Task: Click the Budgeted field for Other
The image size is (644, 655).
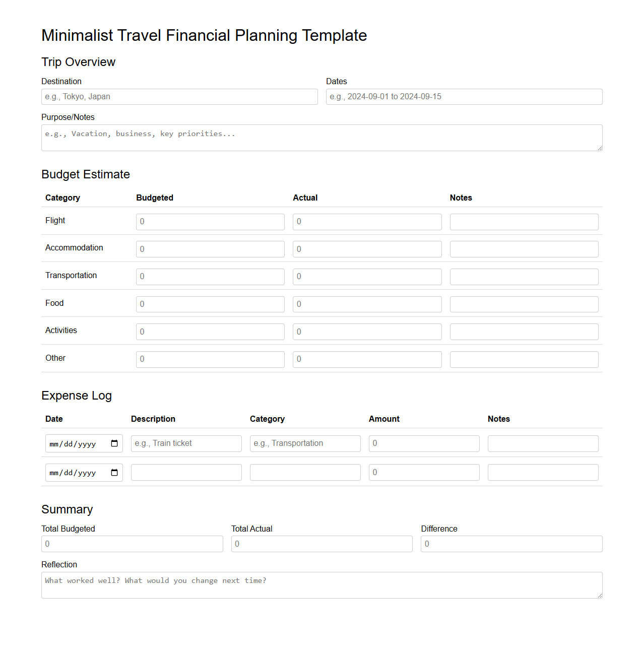Action: (x=210, y=359)
